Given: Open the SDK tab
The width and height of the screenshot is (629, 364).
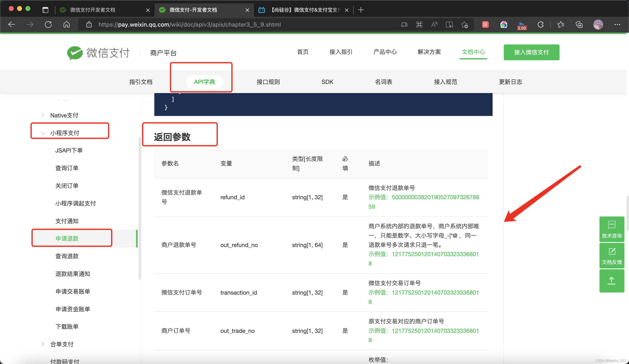Looking at the screenshot, I should (x=327, y=82).
